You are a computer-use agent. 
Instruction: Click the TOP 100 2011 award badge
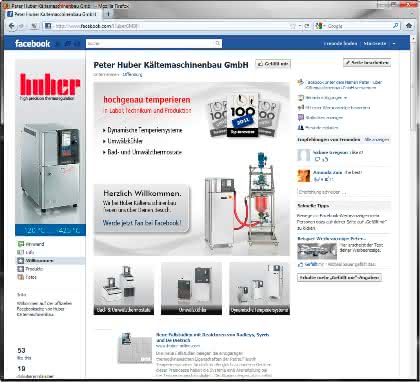point(243,115)
